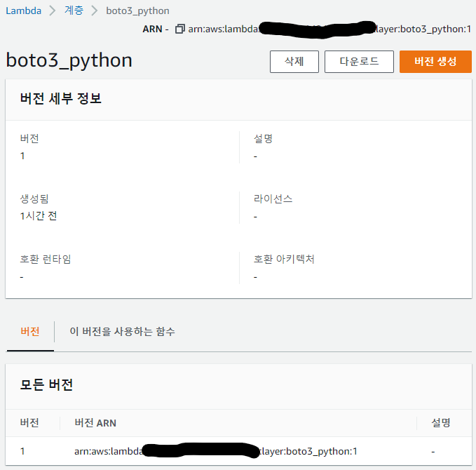
Task: Click the boto3_python page heading
Action: (69, 60)
